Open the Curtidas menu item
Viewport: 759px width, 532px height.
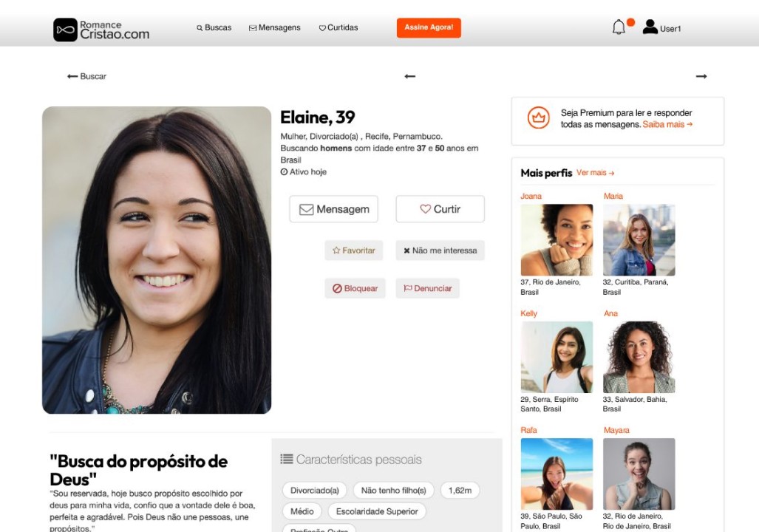338,27
